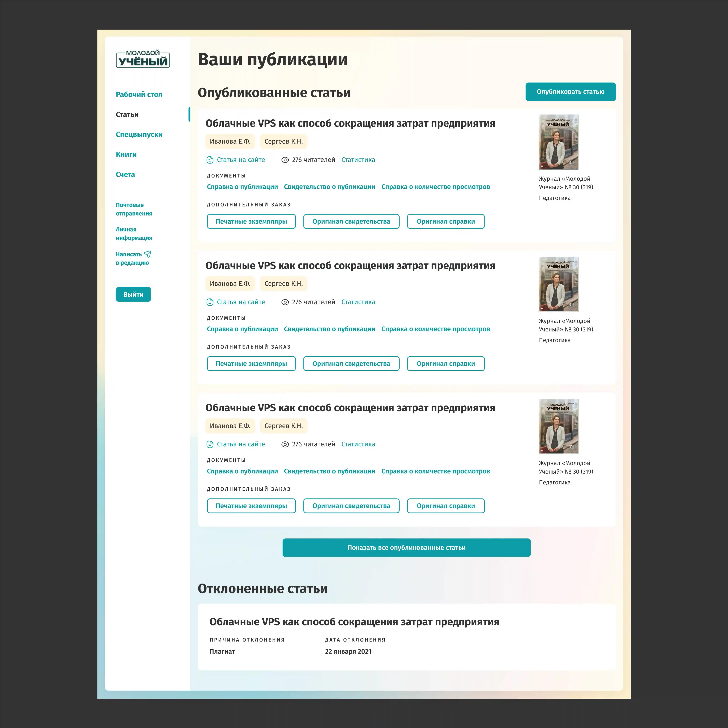Screen dimensions: 728x728
Task: Open the second published article title
Action: click(x=350, y=266)
